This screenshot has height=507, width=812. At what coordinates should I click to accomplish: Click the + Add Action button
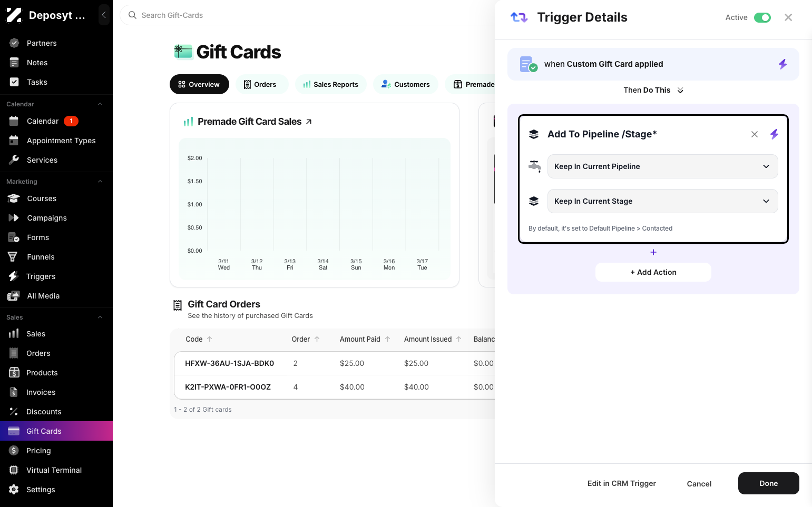point(653,272)
